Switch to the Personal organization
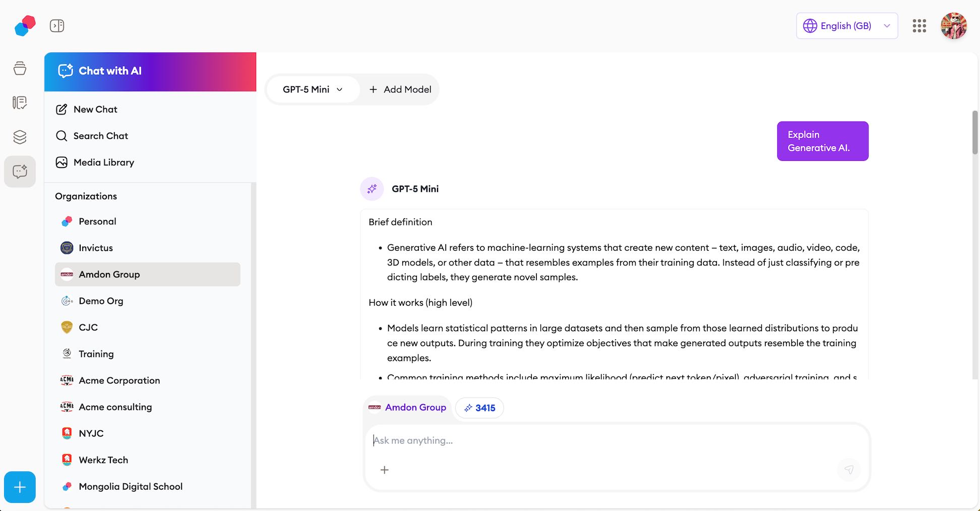980x511 pixels. point(97,221)
